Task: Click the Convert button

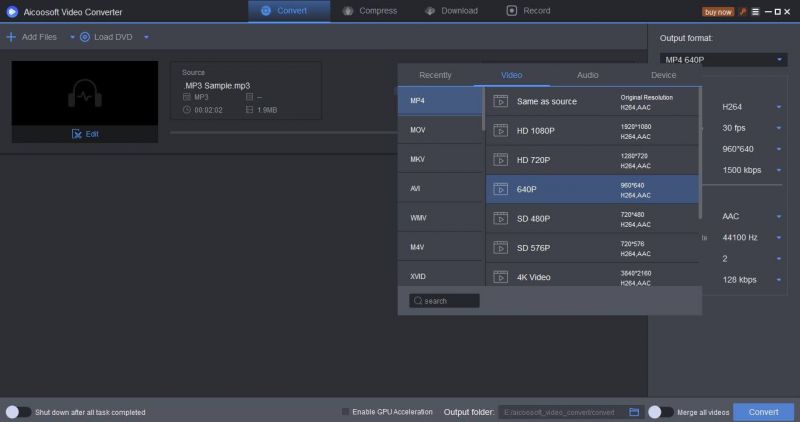Action: point(763,412)
